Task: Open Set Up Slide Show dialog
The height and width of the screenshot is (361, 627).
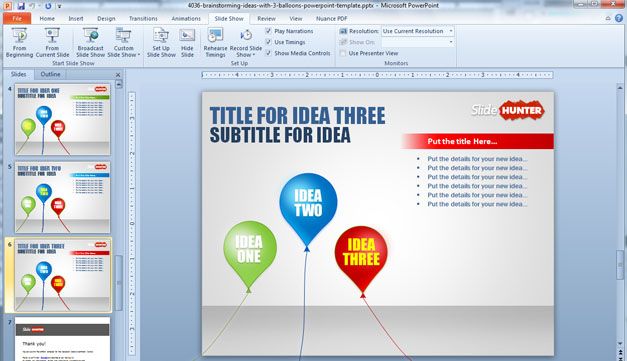Action: 161,43
